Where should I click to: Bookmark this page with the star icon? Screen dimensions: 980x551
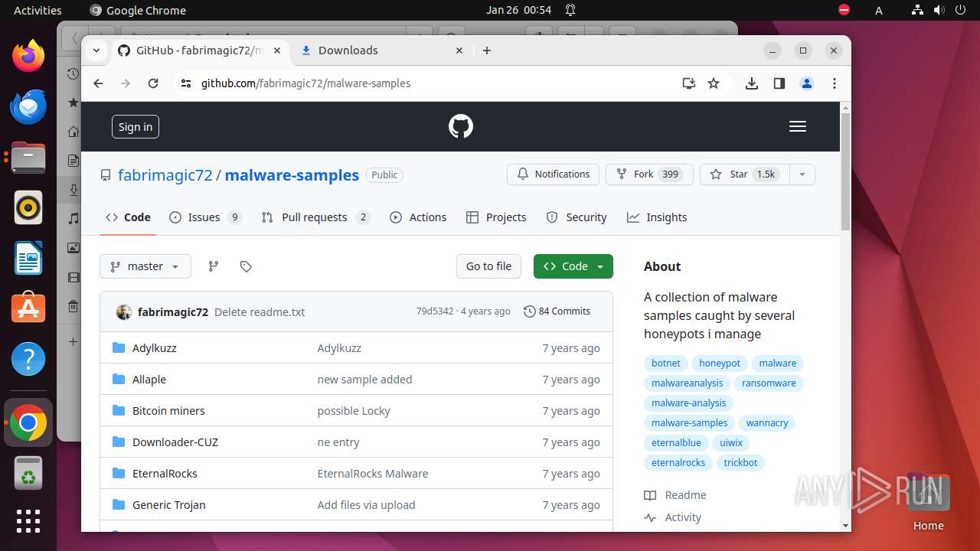[x=714, y=83]
